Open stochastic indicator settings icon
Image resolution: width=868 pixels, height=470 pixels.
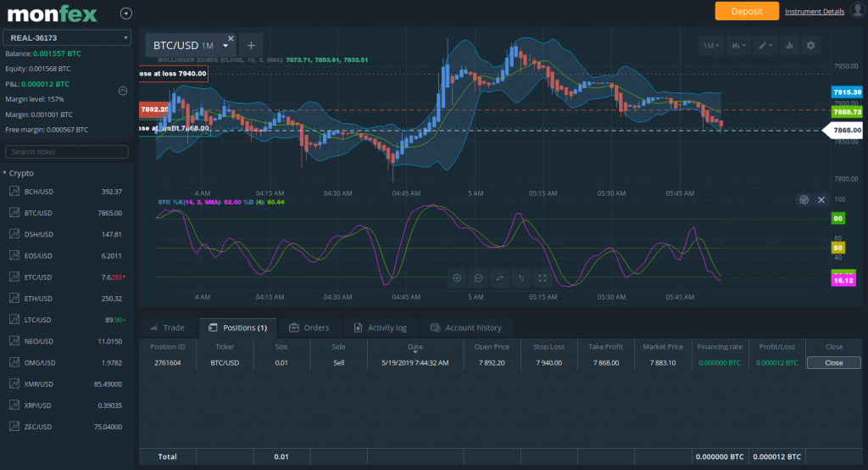coord(804,199)
